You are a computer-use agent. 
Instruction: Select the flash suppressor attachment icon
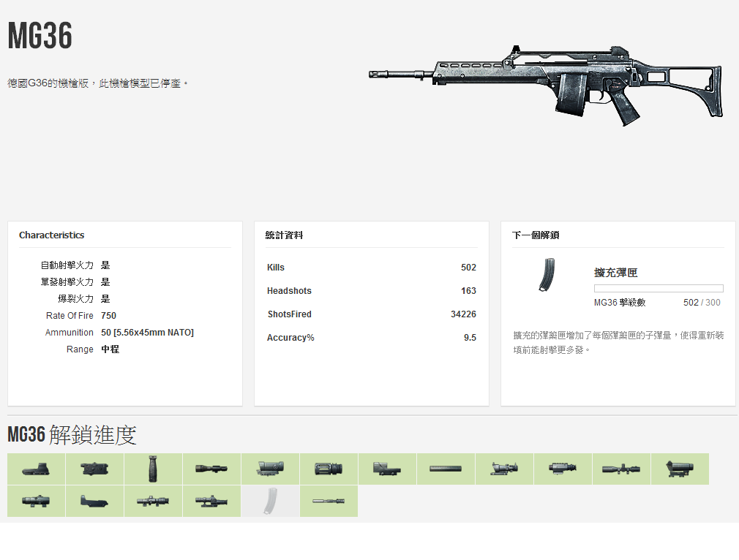point(329,469)
